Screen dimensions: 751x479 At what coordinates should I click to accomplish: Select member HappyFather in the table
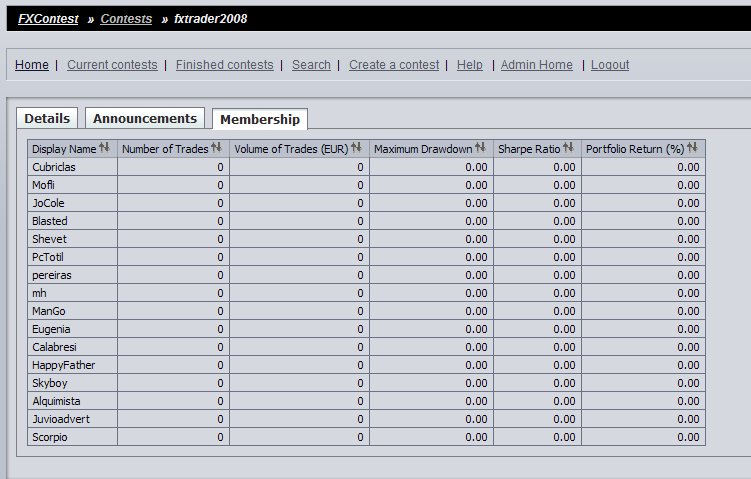point(63,365)
